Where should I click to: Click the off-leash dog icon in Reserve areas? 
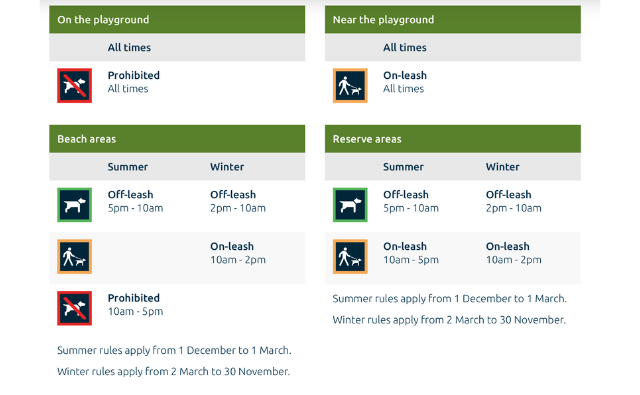pyautogui.click(x=350, y=204)
